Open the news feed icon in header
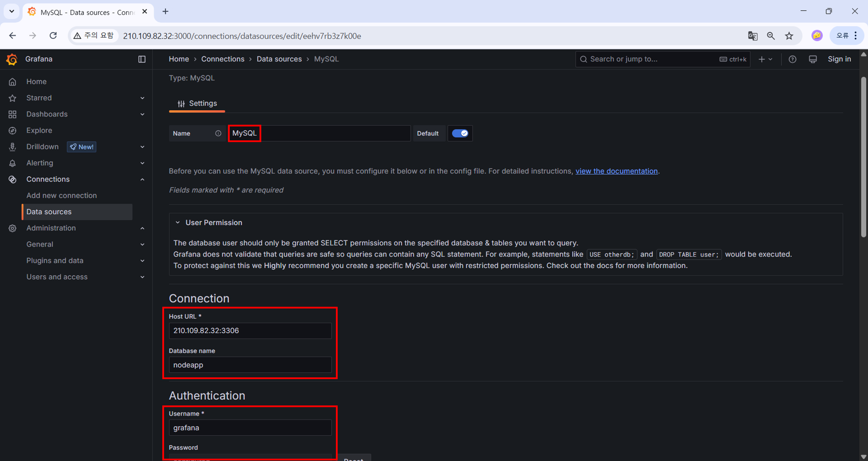 pyautogui.click(x=812, y=59)
